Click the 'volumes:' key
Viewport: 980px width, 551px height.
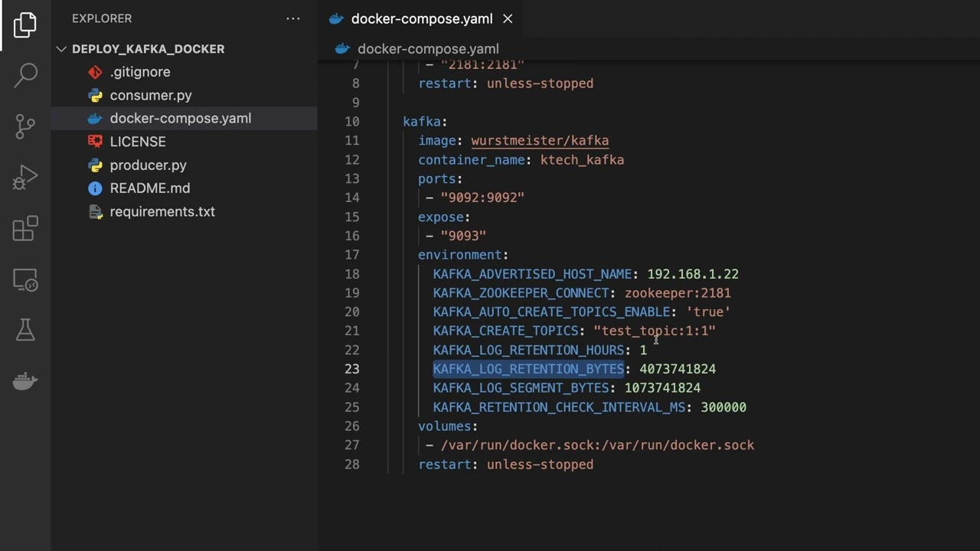(x=448, y=426)
